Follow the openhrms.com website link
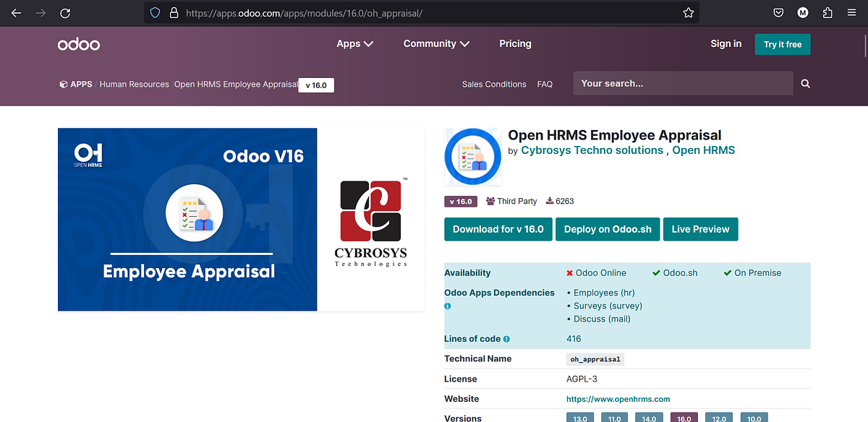 click(x=618, y=398)
